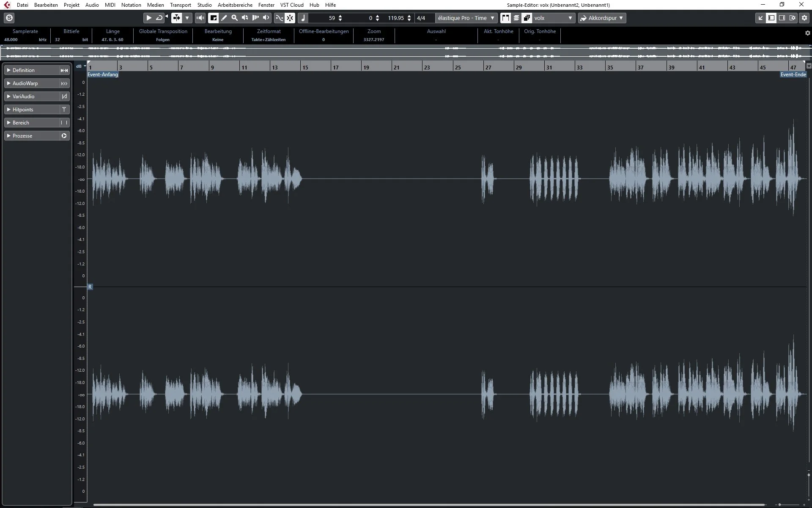Screen dimensions: 812x508
Task: Open toolbar settings gear
Action: click(x=804, y=18)
